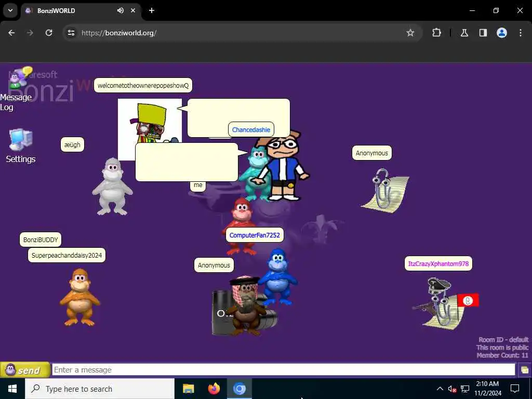
Task: Click the BonziBUDDY name tag
Action: coord(41,240)
